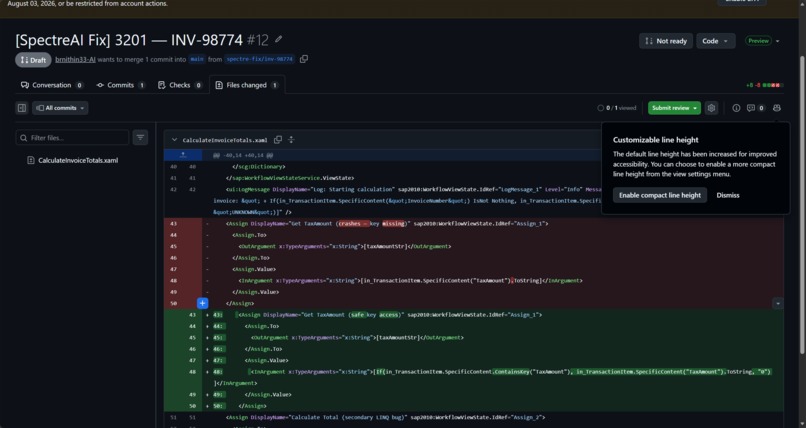Click the hunk header @@ -40,14 +40,14 @@
This screenshot has height=428, width=806.
click(243, 155)
